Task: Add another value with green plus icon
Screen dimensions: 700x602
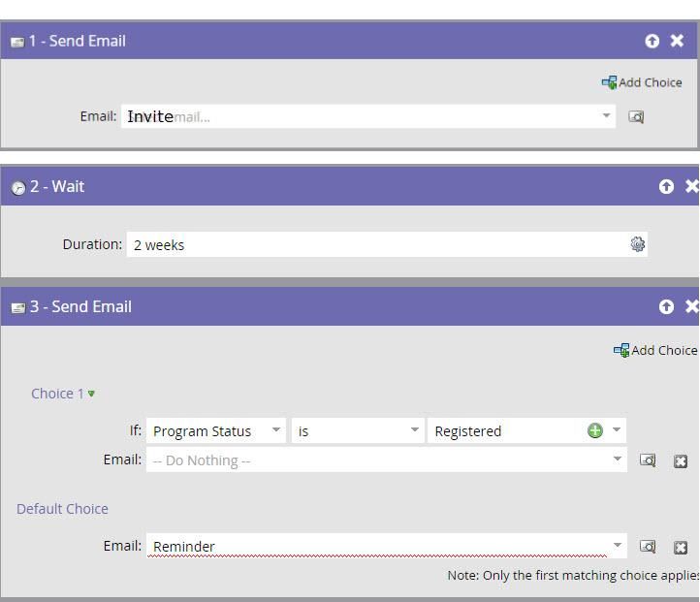Action: 594,430
